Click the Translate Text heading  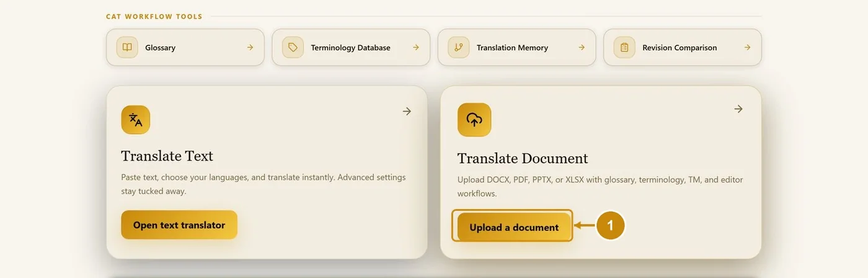point(167,156)
